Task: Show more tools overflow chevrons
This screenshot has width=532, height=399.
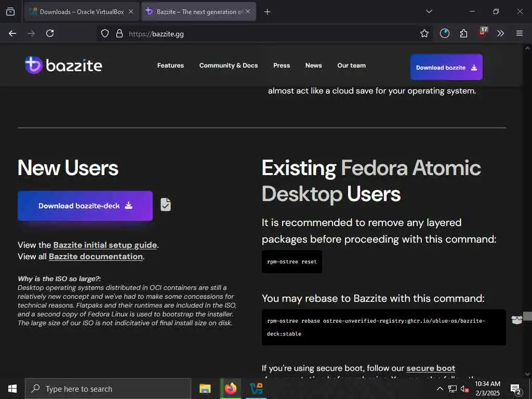Action: [500, 33]
